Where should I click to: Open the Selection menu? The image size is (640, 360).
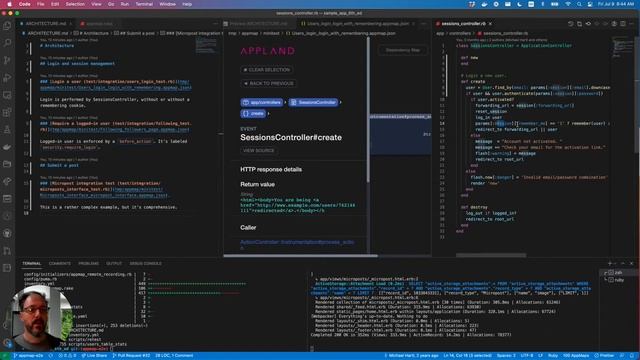click(x=75, y=4)
